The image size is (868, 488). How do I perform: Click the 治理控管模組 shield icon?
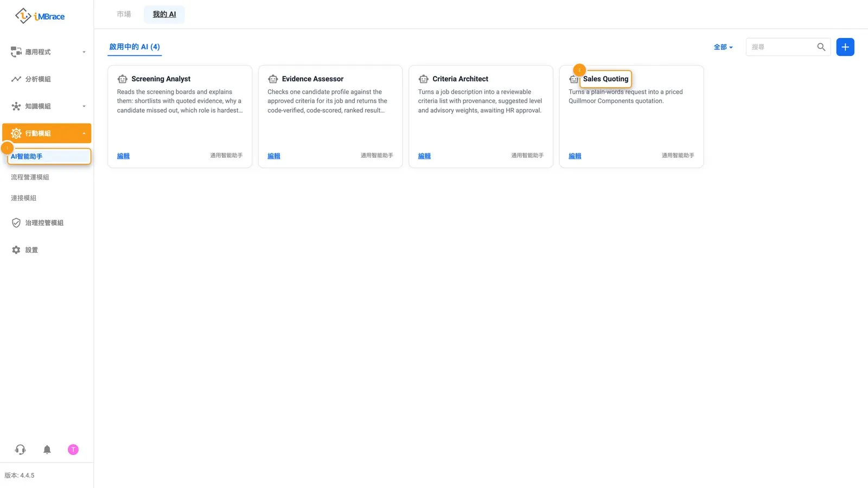16,223
